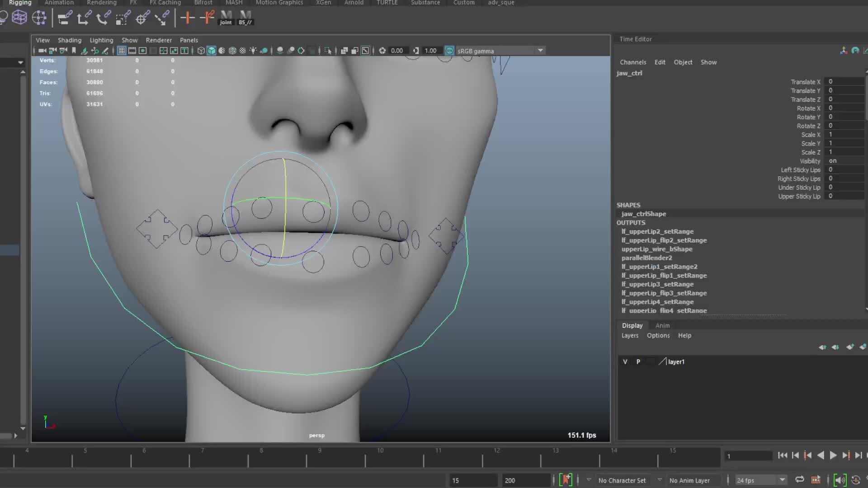Toggle wireframe-on-shaded display mode
The width and height of the screenshot is (868, 488).
(232, 51)
